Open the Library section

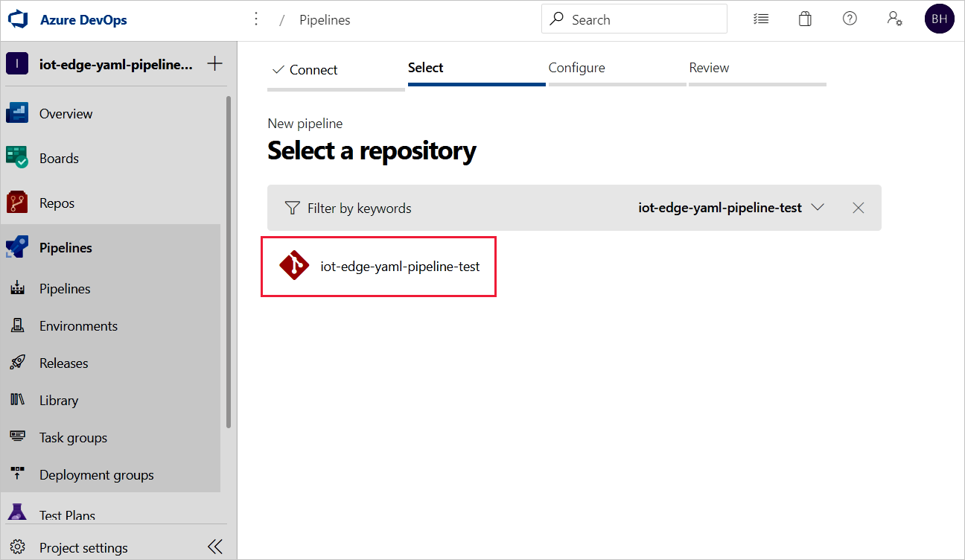point(60,400)
